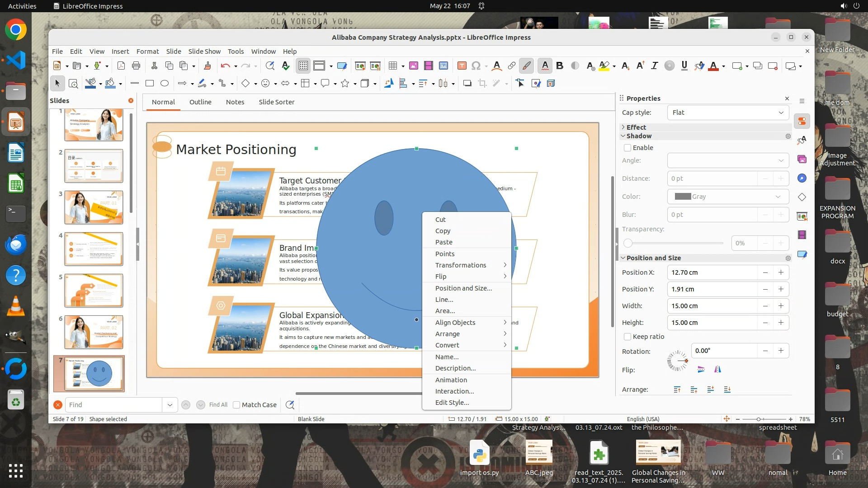Open the Cap style dropdown
The height and width of the screenshot is (488, 868).
coord(728,113)
